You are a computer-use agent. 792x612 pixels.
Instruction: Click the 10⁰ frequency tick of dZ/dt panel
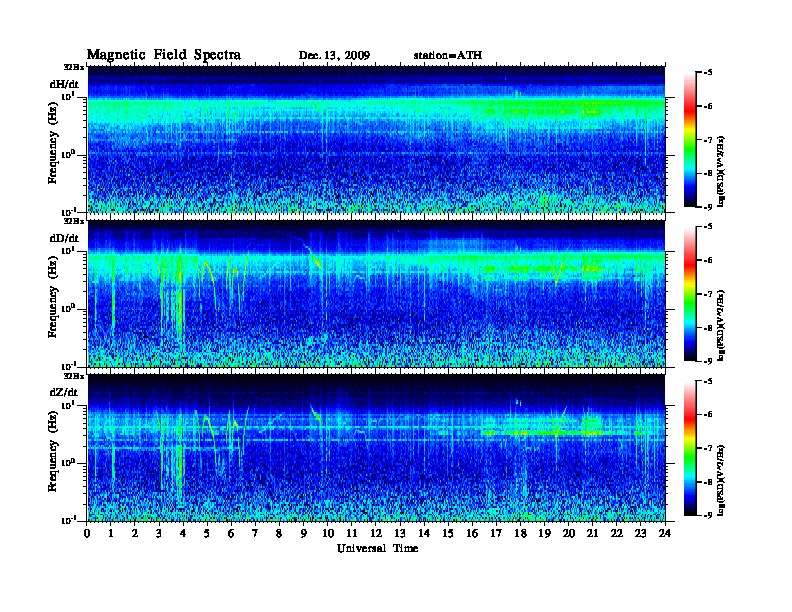(x=68, y=463)
